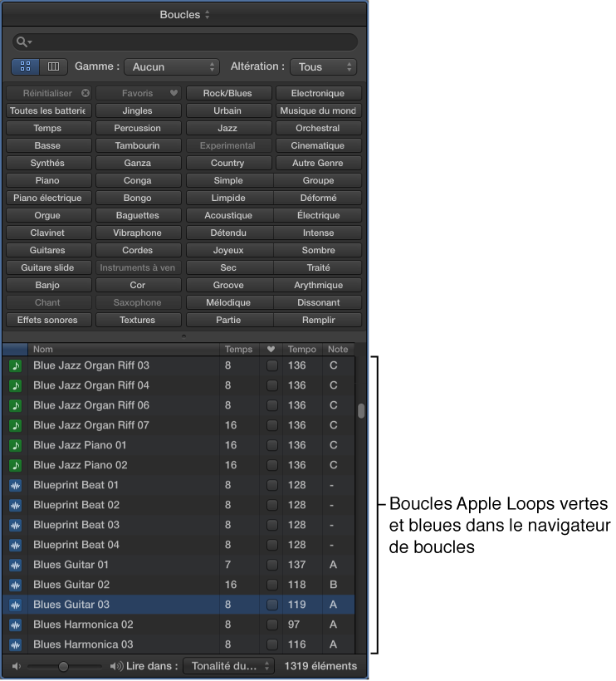Image resolution: width=616 pixels, height=681 pixels.
Task: Filter by Cinematique genre
Action: [319, 145]
